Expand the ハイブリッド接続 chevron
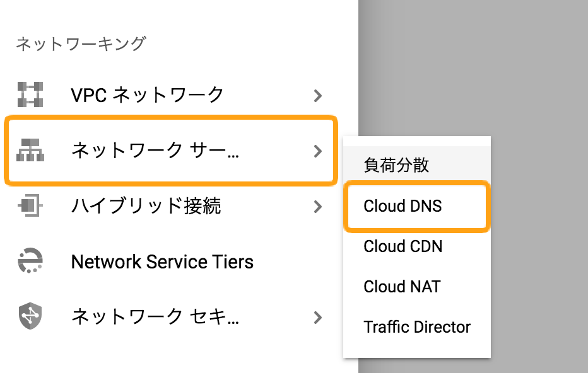 coord(317,207)
